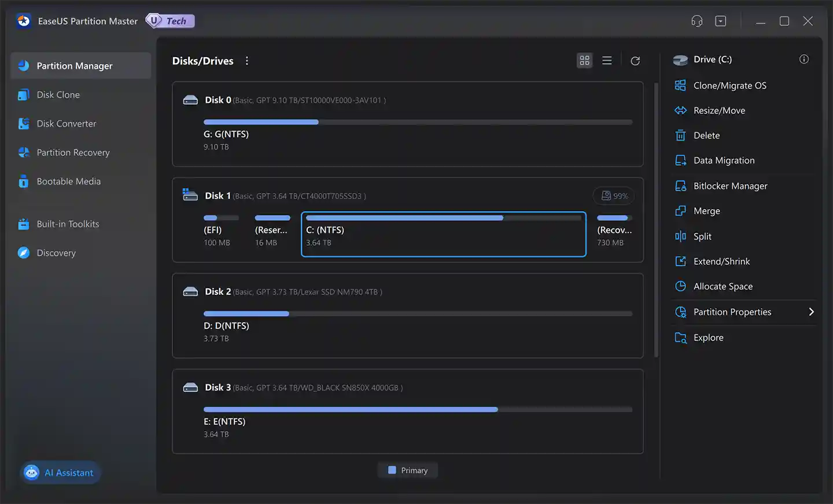833x504 pixels.
Task: Choose the Split partition tool
Action: click(x=702, y=236)
